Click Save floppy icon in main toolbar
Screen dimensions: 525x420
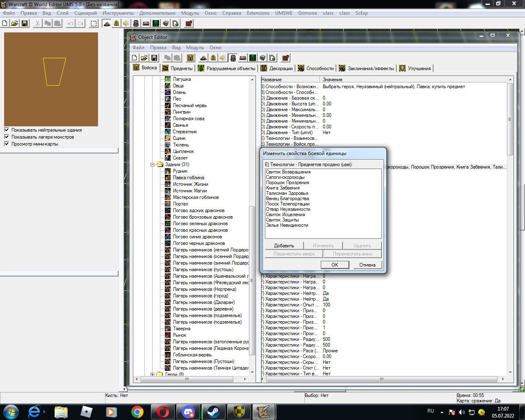coord(25,23)
